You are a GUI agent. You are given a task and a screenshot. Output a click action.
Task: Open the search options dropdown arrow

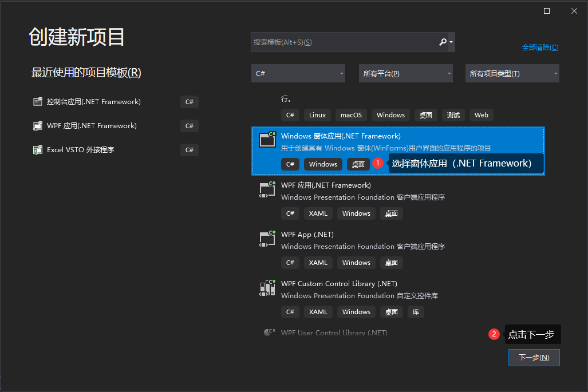click(x=451, y=42)
